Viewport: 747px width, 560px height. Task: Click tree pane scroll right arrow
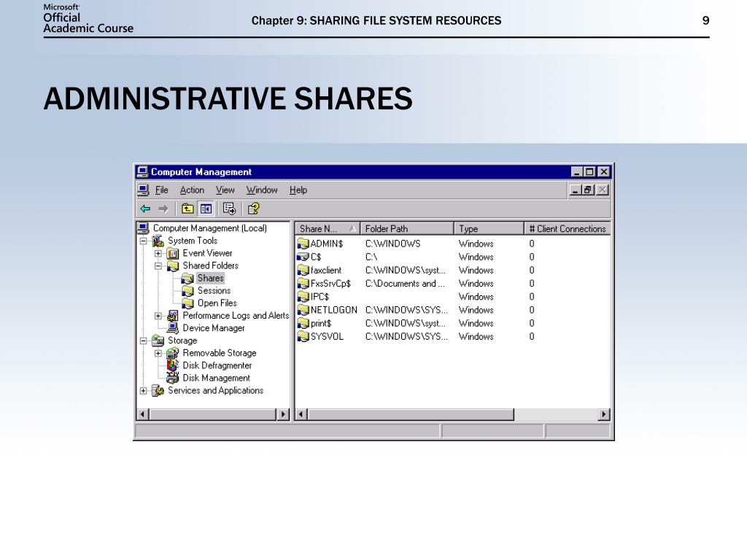click(x=283, y=414)
